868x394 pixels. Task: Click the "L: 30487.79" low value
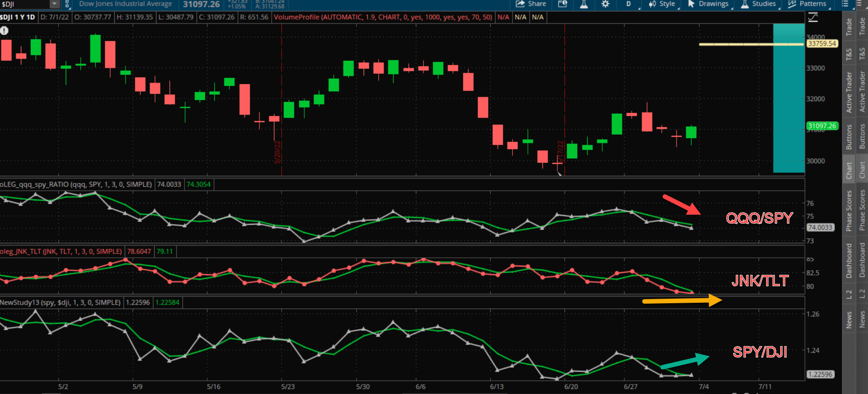(x=176, y=17)
